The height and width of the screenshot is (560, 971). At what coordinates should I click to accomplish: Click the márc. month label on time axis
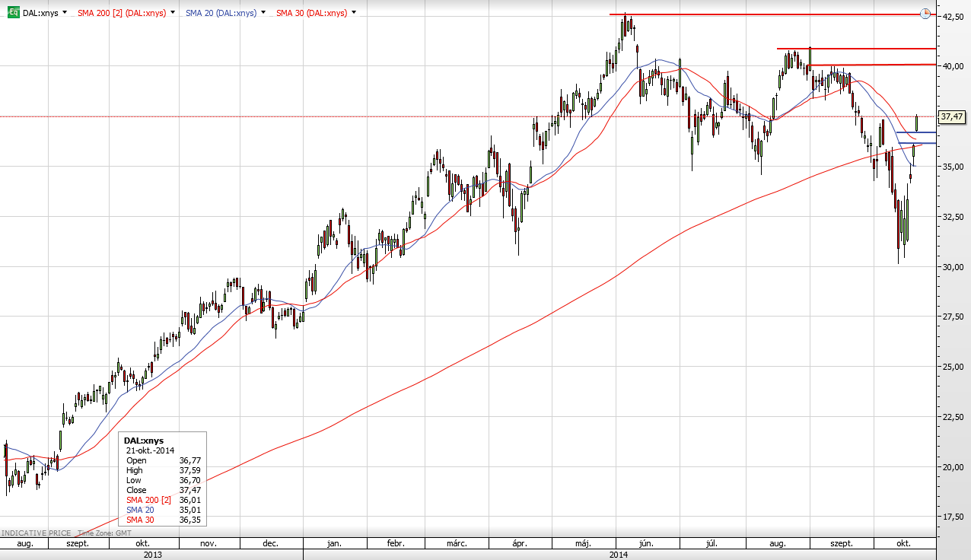click(456, 544)
